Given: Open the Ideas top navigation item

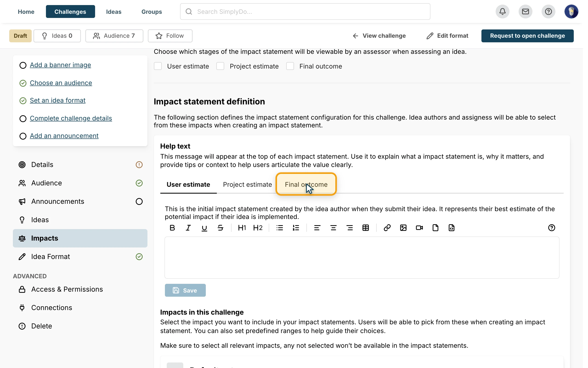Looking at the screenshot, I should point(114,11).
